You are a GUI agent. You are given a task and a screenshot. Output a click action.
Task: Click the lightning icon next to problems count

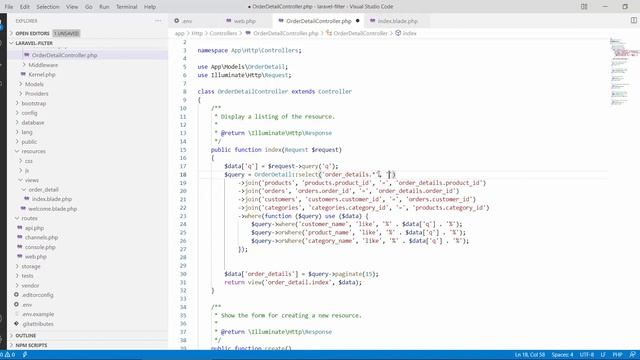point(25,355)
